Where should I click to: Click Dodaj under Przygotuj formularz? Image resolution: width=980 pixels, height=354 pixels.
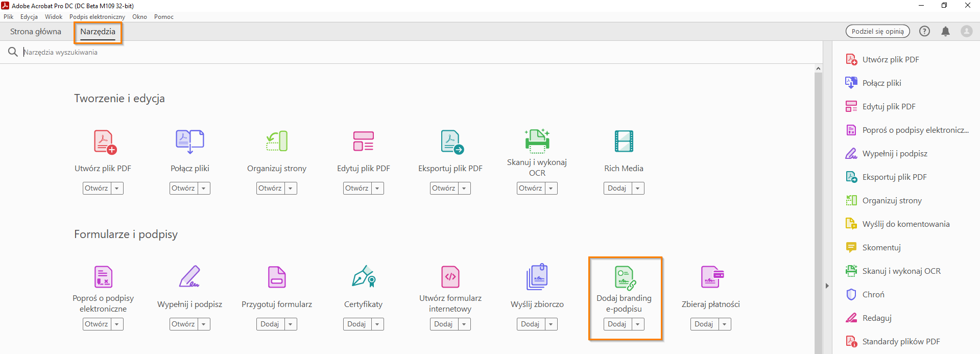point(270,324)
